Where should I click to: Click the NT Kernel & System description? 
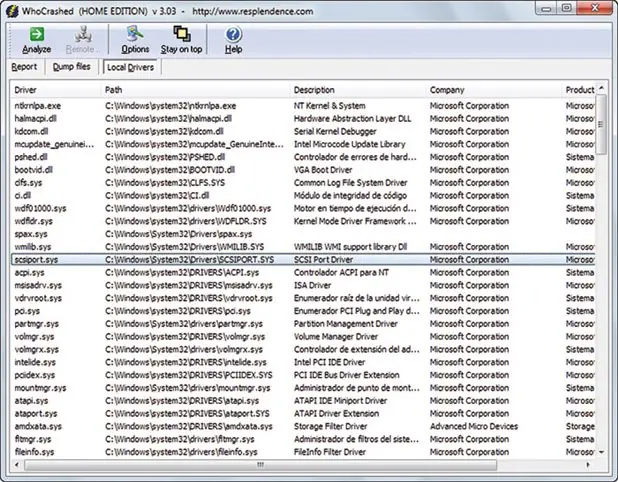pos(329,106)
